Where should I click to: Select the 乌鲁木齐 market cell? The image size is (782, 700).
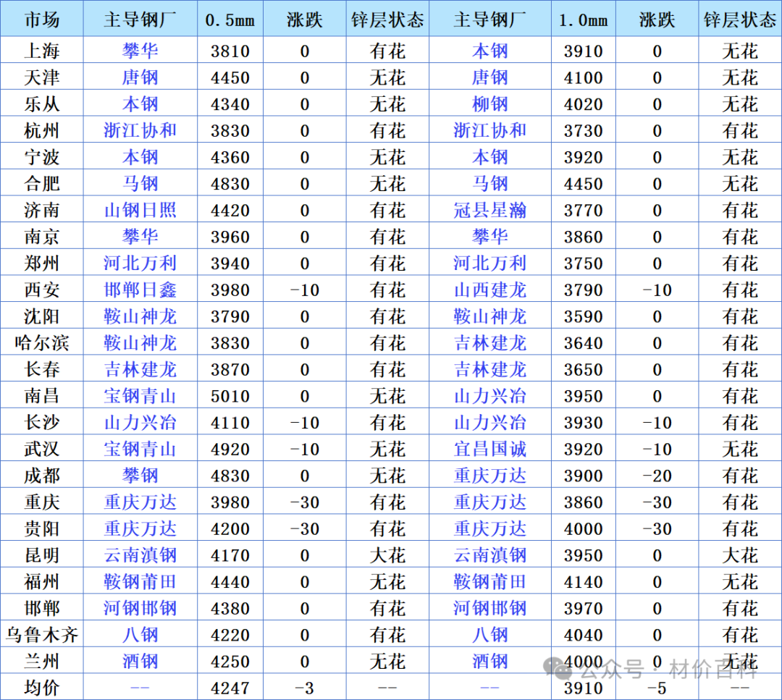[42, 635]
